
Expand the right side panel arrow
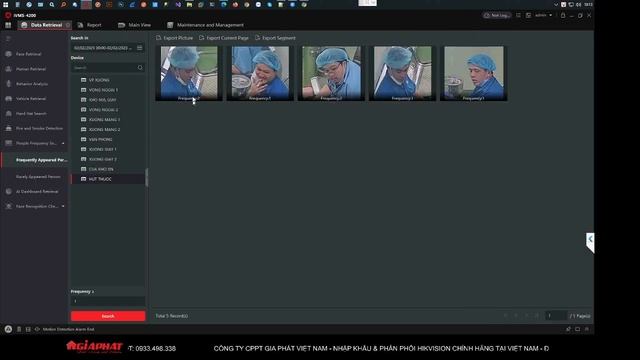pos(590,242)
